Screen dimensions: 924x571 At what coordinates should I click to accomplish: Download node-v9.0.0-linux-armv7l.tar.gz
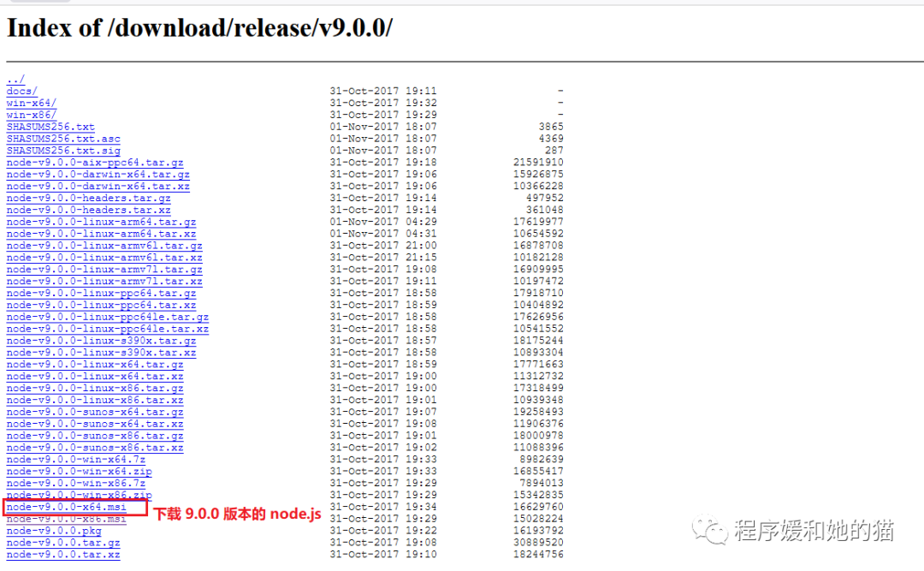coord(104,269)
